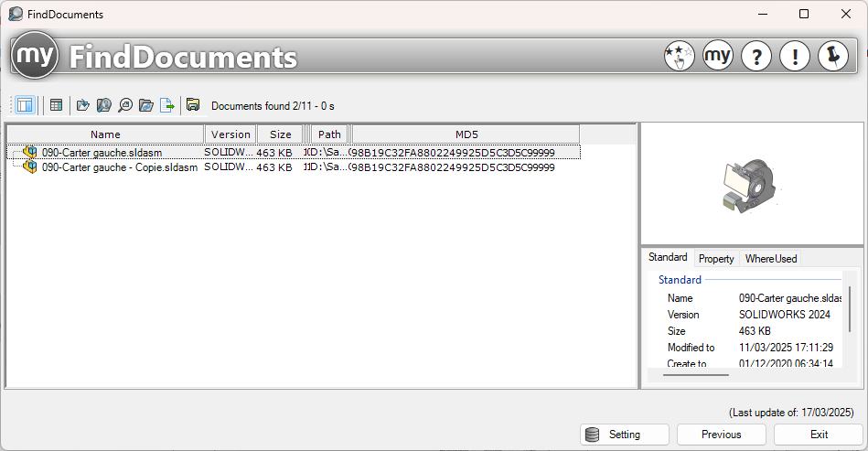
Task: Click the magnifier search icon in toolbar
Action: (x=125, y=105)
